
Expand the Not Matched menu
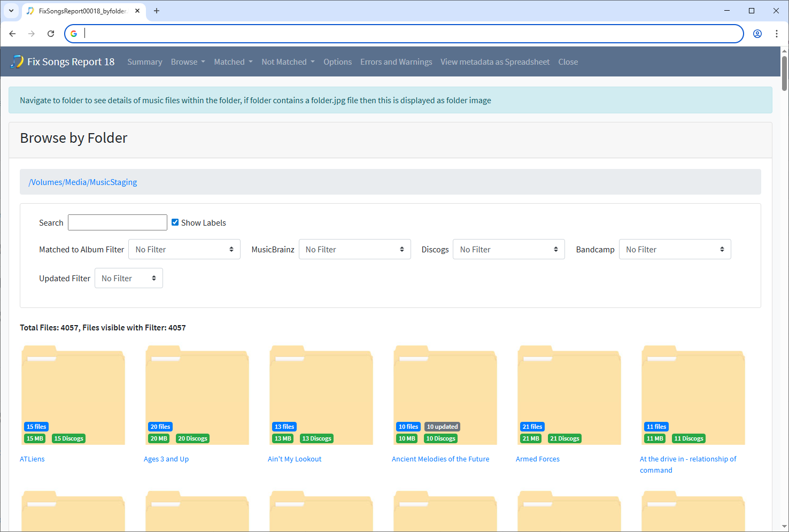(288, 62)
